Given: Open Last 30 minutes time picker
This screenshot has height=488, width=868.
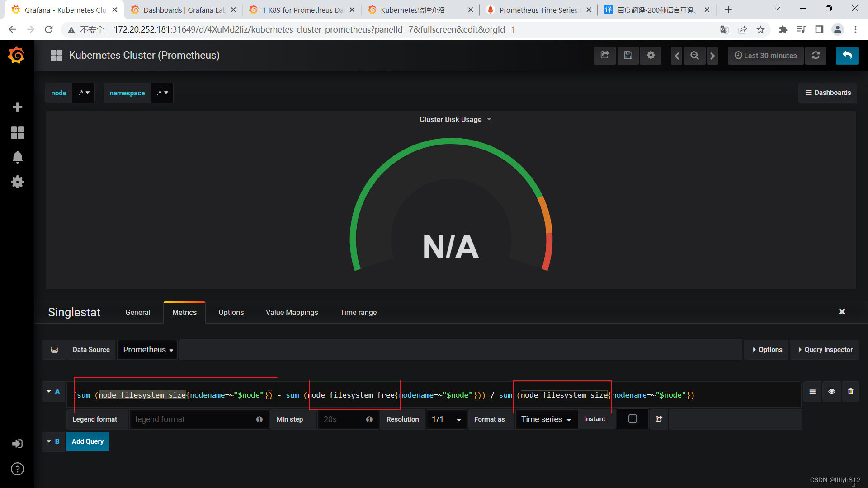Looking at the screenshot, I should (765, 56).
